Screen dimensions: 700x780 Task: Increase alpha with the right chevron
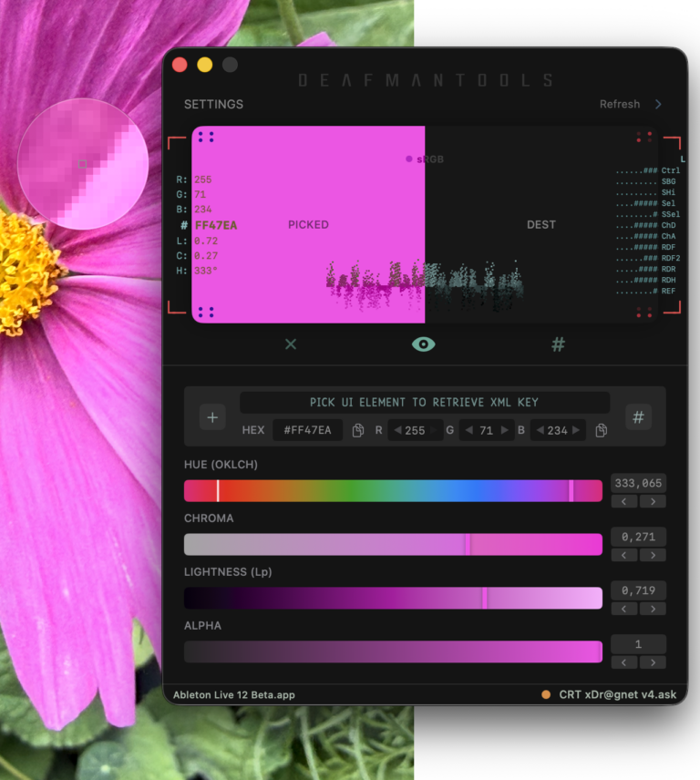(x=653, y=662)
